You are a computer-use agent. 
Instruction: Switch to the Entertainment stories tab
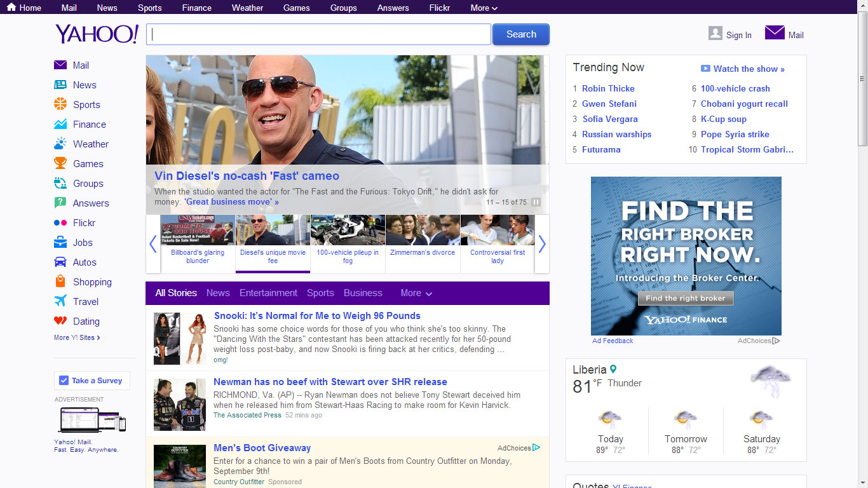(268, 293)
